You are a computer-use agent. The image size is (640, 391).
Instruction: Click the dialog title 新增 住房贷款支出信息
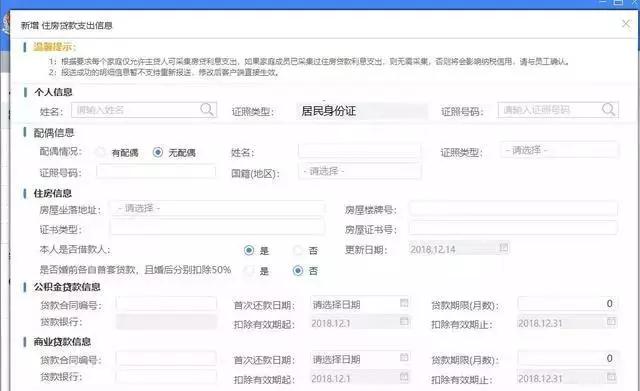[x=67, y=25]
